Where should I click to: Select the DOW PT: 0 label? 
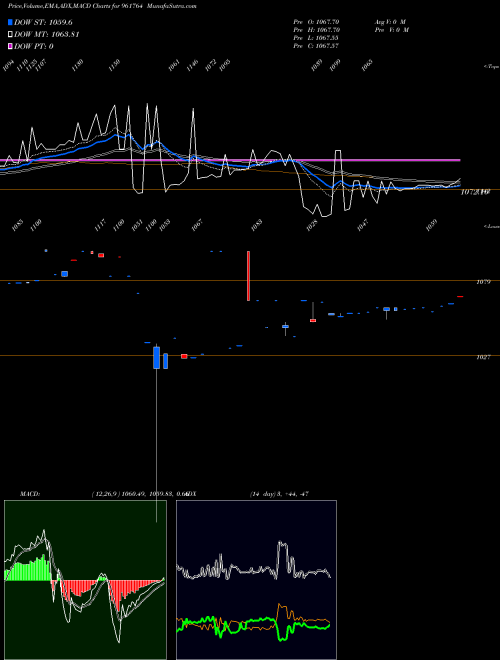(x=33, y=46)
